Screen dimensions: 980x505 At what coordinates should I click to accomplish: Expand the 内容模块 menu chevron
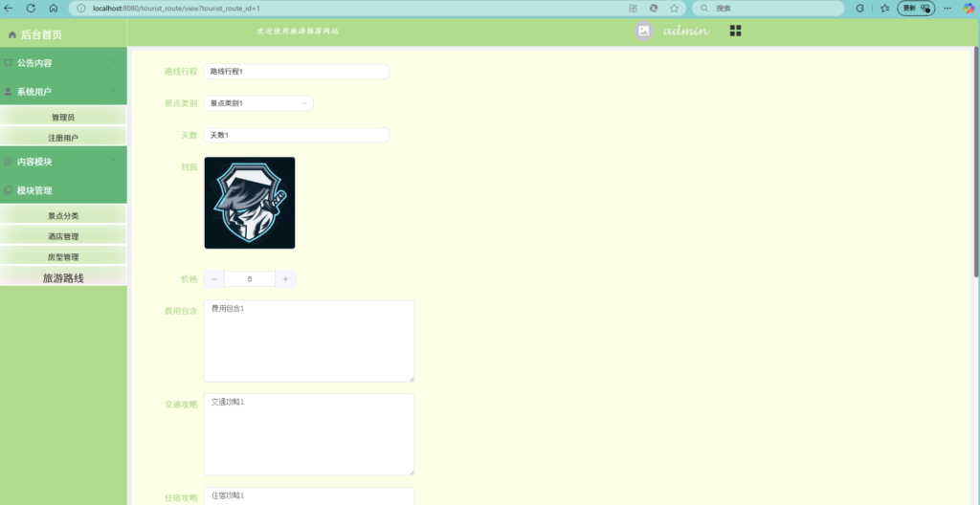(114, 160)
